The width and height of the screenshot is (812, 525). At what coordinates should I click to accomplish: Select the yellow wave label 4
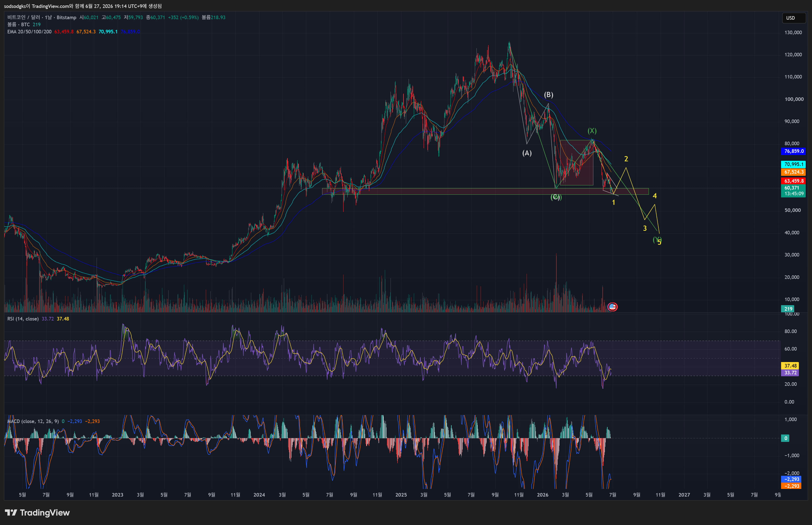coord(655,196)
